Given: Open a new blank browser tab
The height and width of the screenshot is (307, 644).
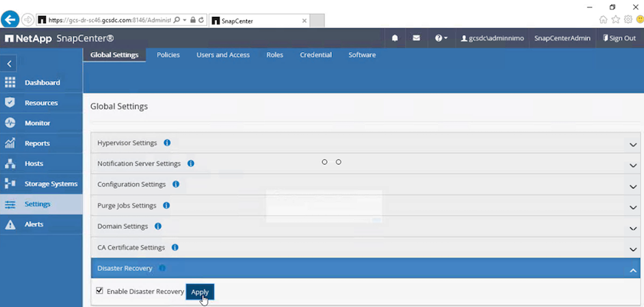Looking at the screenshot, I should point(317,21).
